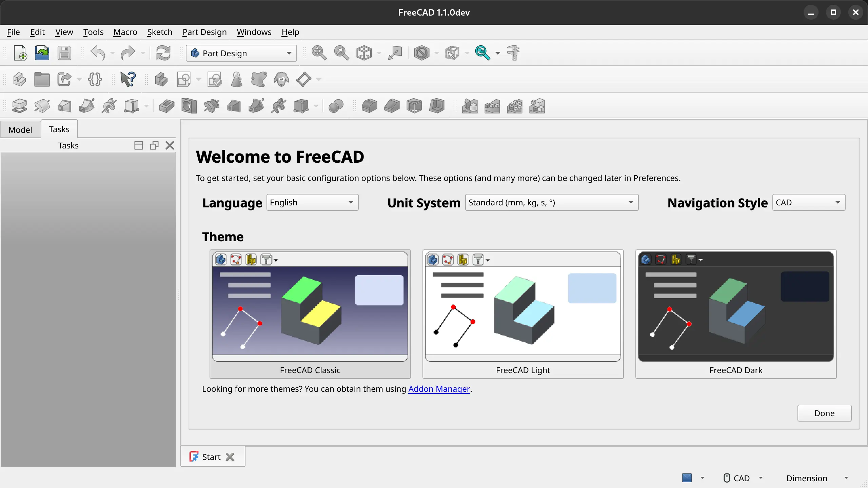868x488 pixels.
Task: Click the Addon Manager link
Action: [439, 388]
